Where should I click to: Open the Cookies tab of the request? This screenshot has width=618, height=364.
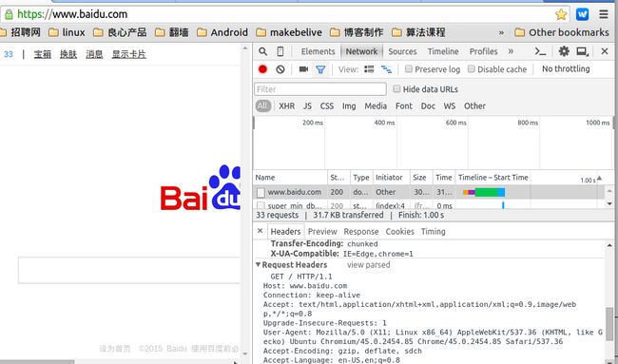pos(399,232)
